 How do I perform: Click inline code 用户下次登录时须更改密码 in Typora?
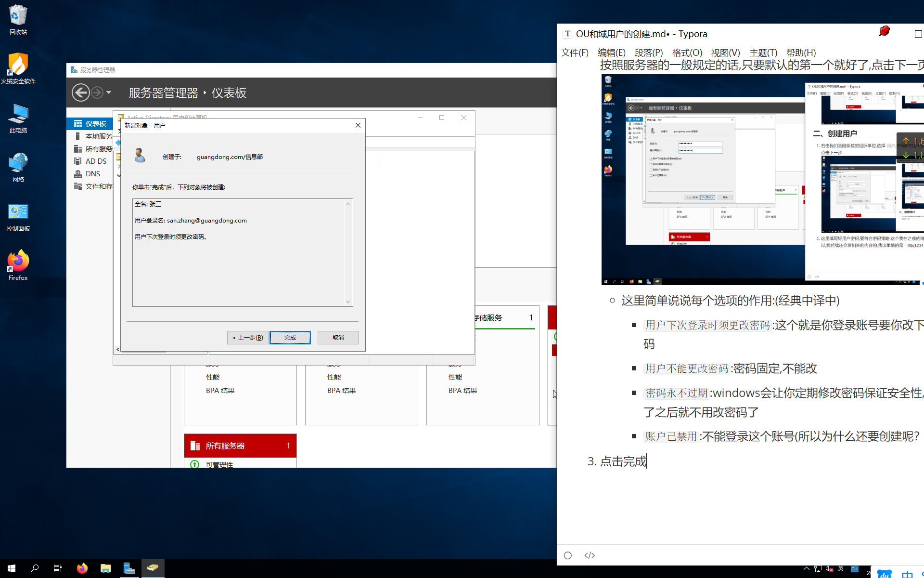click(707, 325)
